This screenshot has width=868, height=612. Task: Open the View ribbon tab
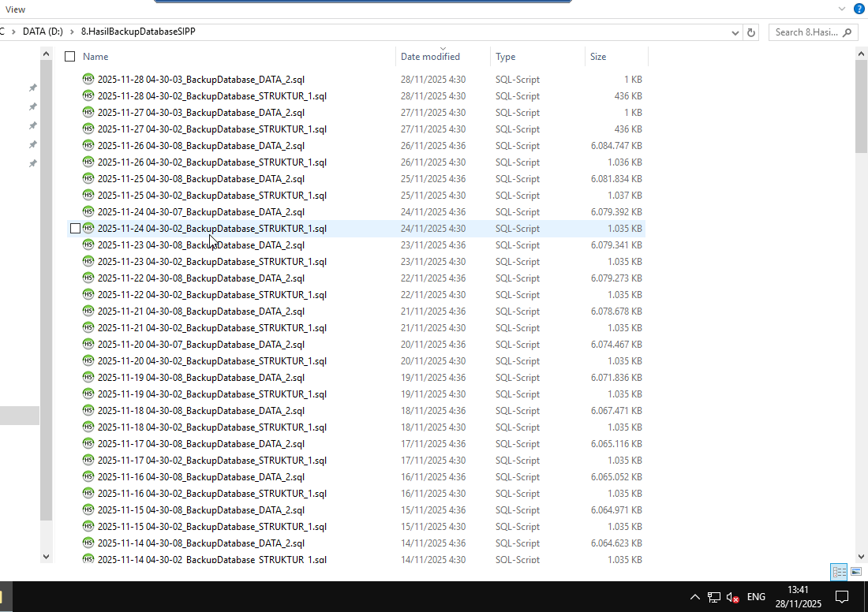15,9
